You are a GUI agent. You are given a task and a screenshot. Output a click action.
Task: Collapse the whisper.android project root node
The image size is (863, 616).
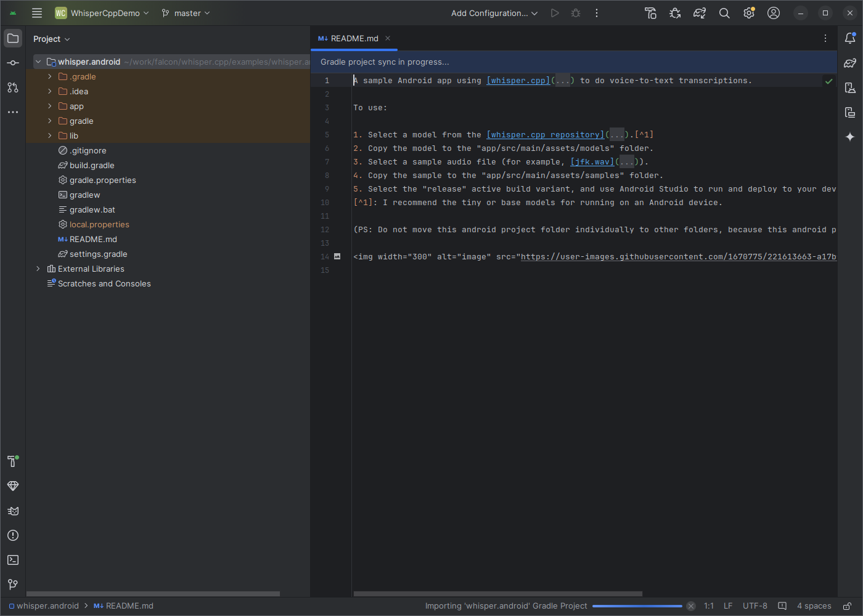point(38,62)
